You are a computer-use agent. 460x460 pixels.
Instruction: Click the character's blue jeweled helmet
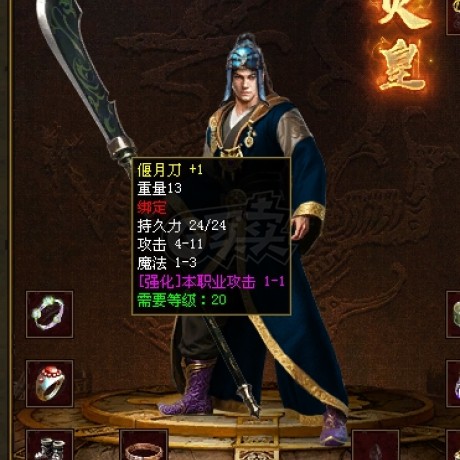click(x=245, y=60)
